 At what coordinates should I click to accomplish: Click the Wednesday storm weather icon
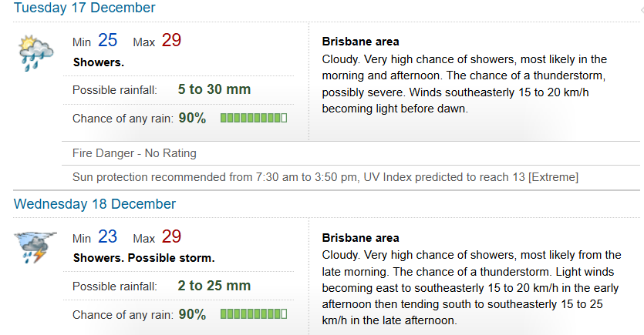pos(35,247)
